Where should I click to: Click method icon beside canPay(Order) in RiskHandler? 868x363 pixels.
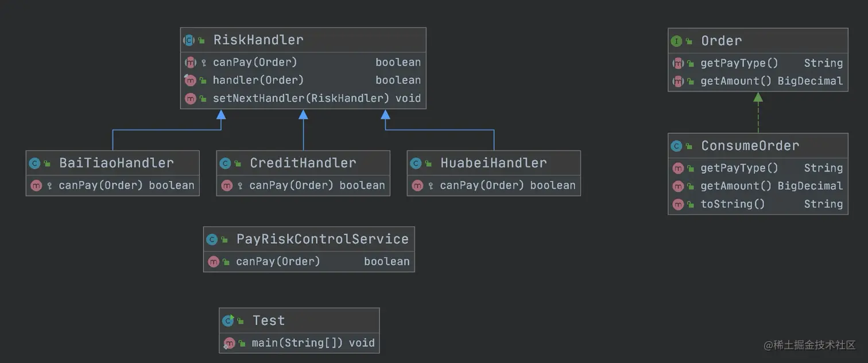click(191, 63)
